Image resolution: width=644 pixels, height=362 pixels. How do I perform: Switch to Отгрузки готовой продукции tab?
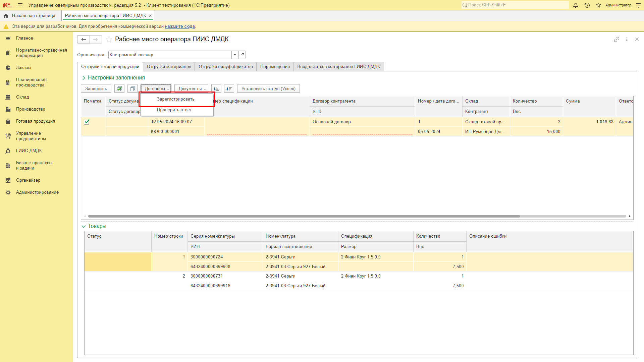tap(110, 67)
